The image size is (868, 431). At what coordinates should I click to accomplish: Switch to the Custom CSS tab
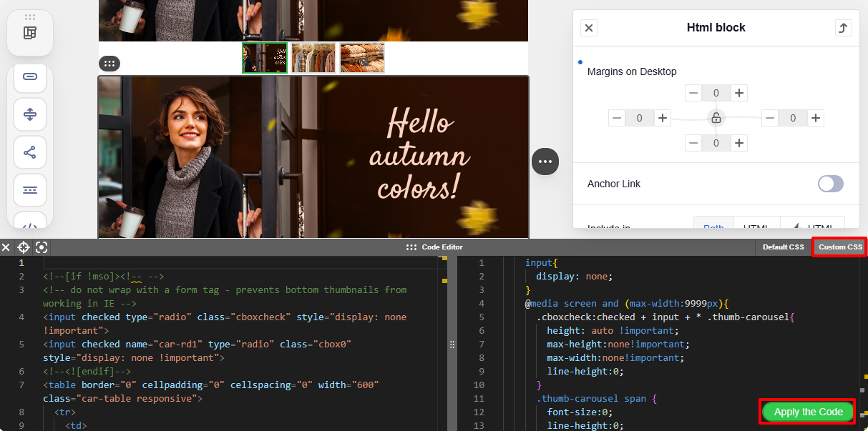(840, 247)
